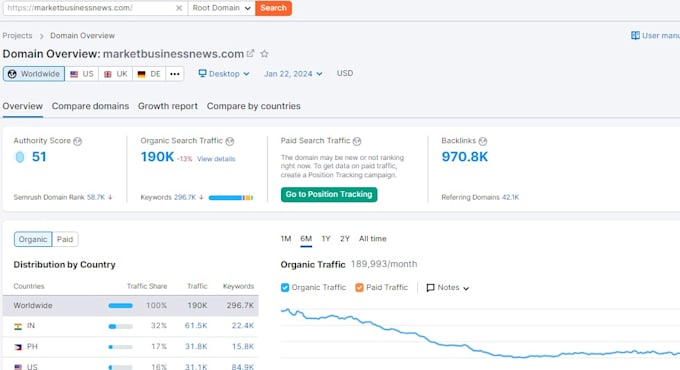Click the Worldwide 100% traffic share bar
The height and width of the screenshot is (370, 680).
tap(121, 306)
